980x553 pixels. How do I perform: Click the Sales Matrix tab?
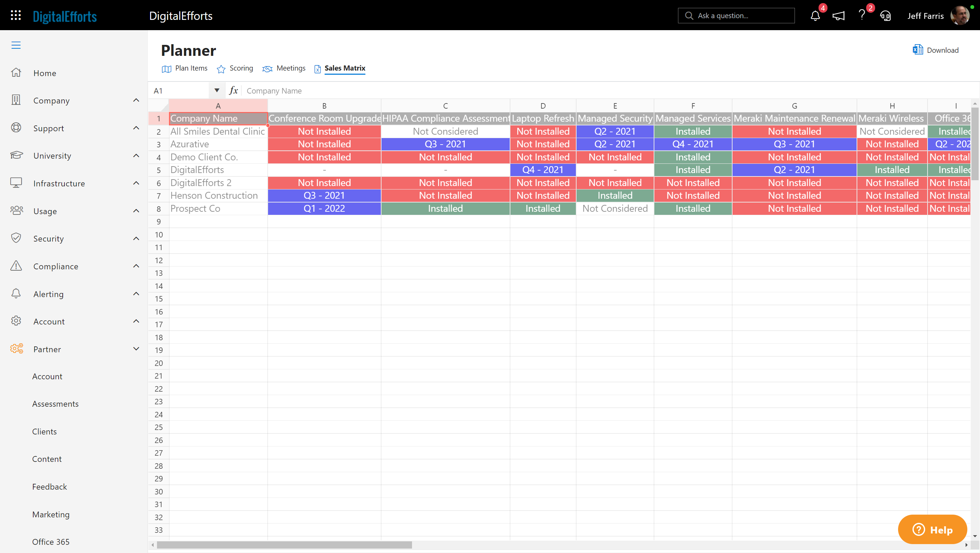[x=344, y=68]
